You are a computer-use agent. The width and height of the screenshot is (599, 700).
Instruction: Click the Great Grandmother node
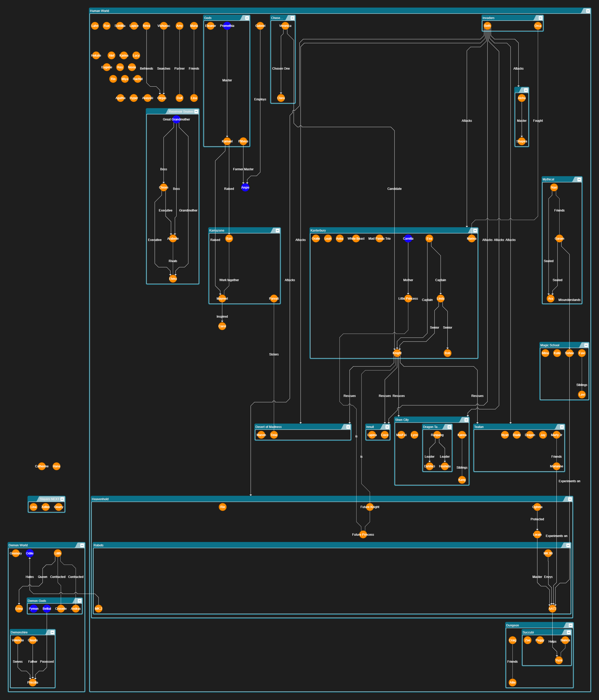(176, 119)
